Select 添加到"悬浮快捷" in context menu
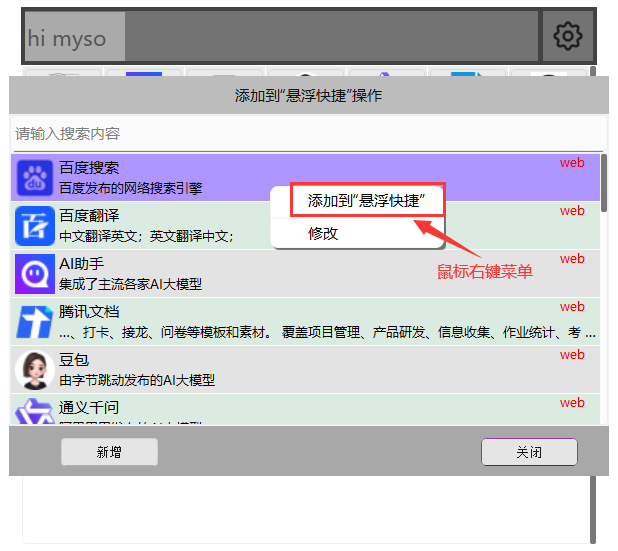This screenshot has width=618, height=551. [367, 200]
